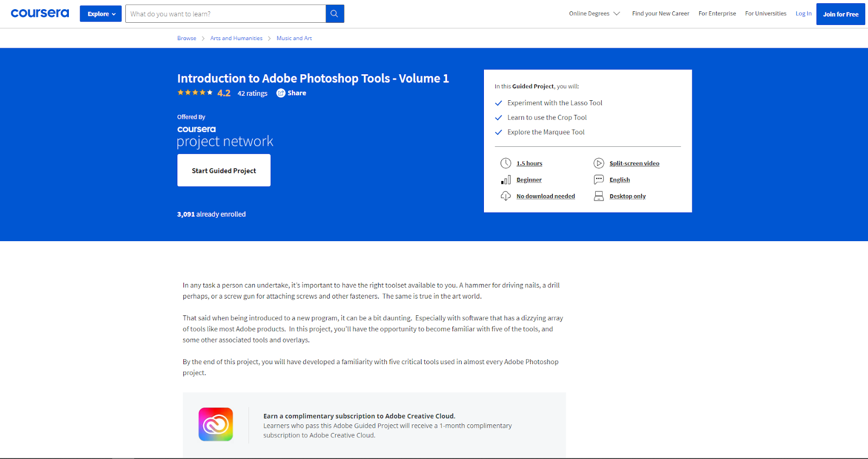Click the checkmark beside Experiment with the Lasso Tool
Screen dimensions: 868x459
[x=499, y=103]
